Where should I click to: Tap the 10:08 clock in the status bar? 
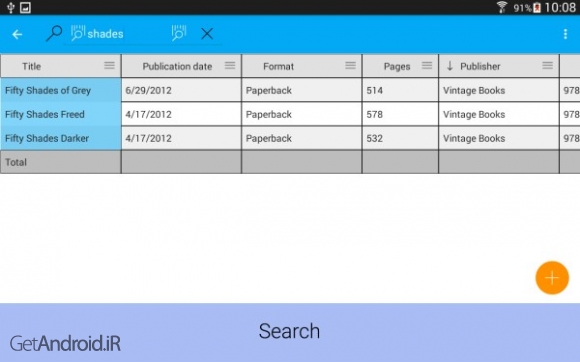click(x=560, y=7)
